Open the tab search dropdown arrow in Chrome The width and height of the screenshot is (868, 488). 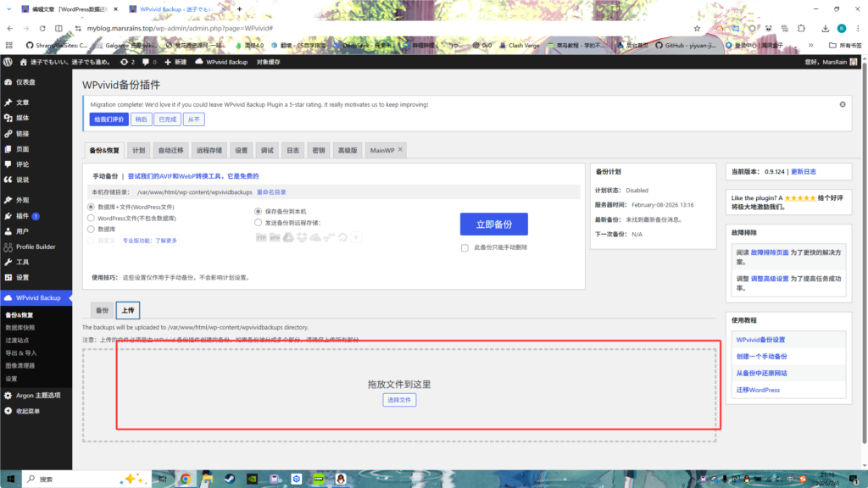11,8
